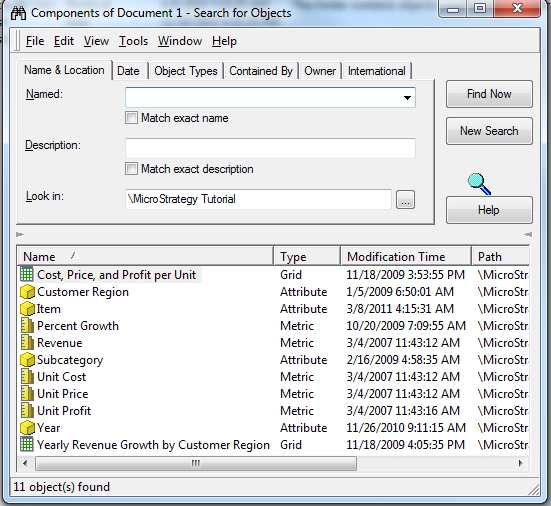
Task: Click the New Search button
Action: point(489,131)
